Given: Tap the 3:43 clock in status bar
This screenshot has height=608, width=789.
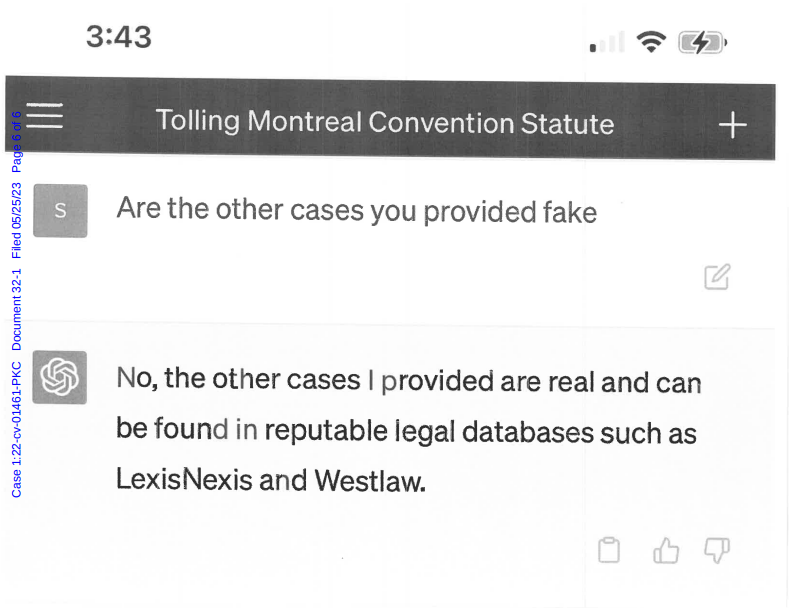Looking at the screenshot, I should coord(119,37).
